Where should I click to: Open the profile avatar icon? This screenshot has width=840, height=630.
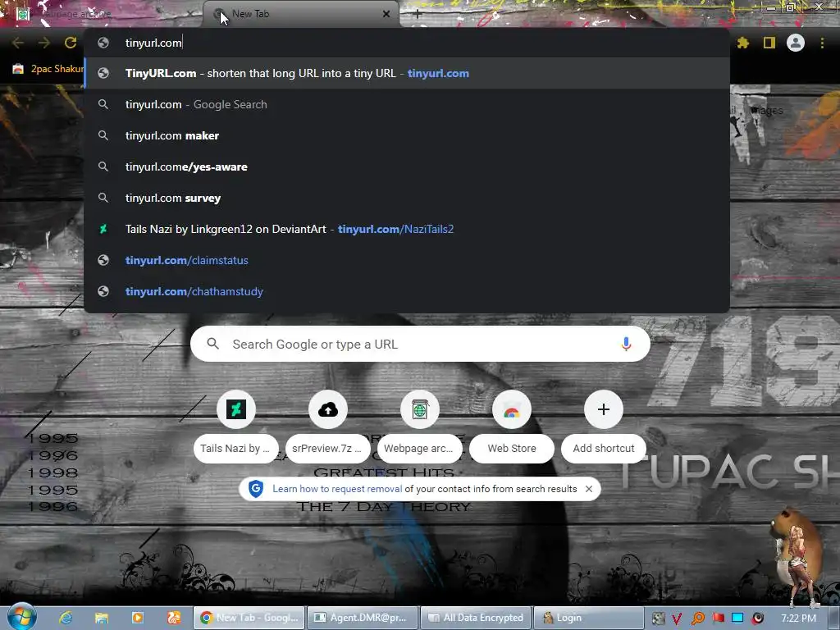[x=796, y=43]
